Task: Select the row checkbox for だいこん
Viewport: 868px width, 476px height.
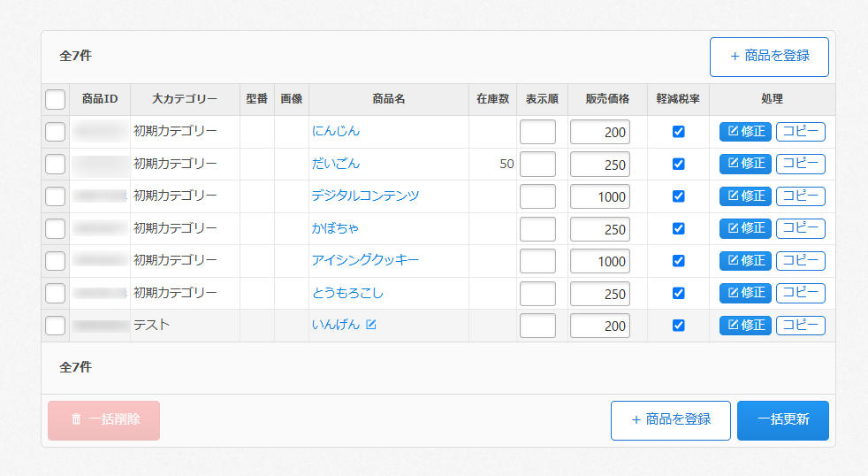Action: 55,164
